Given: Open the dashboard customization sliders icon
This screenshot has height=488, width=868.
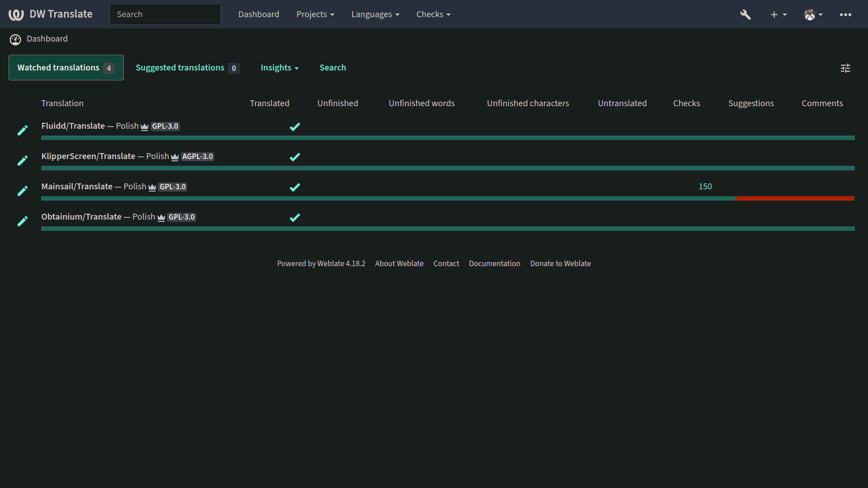Looking at the screenshot, I should coord(846,68).
